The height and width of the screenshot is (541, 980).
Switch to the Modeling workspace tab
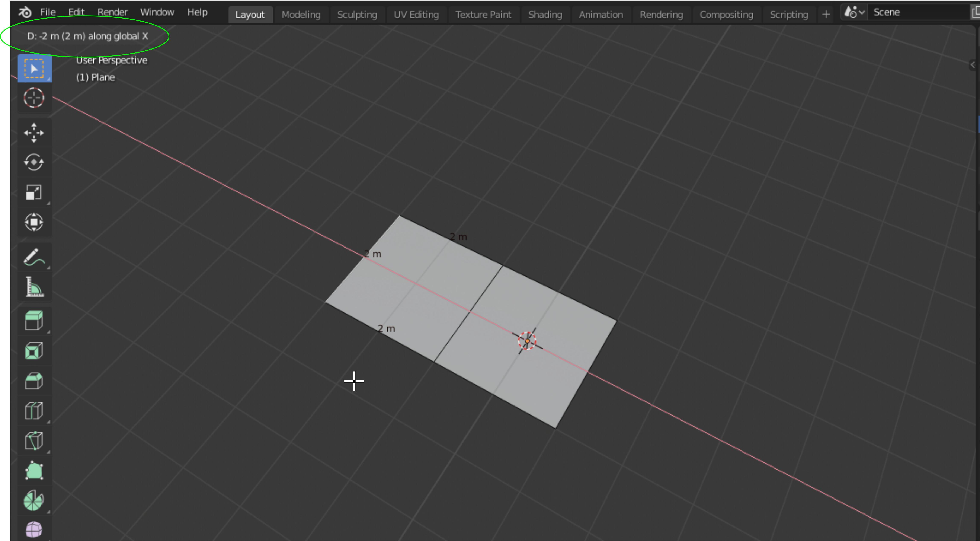pyautogui.click(x=301, y=15)
